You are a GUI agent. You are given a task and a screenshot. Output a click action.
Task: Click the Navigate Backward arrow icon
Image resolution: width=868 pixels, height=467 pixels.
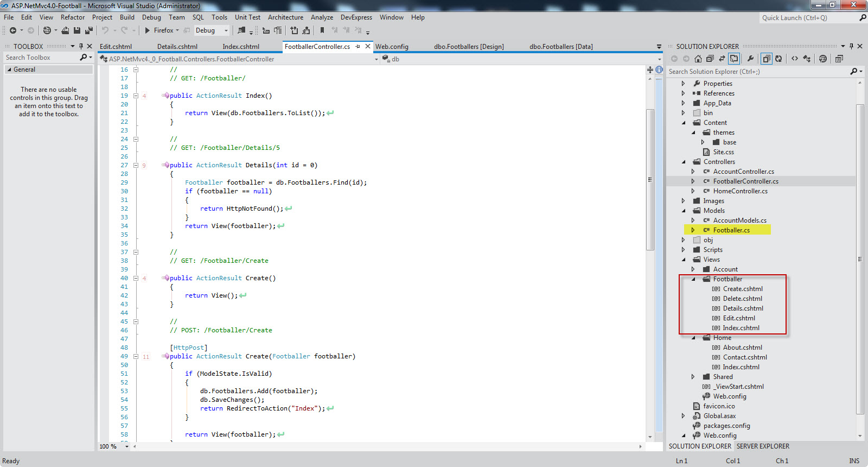(12, 30)
